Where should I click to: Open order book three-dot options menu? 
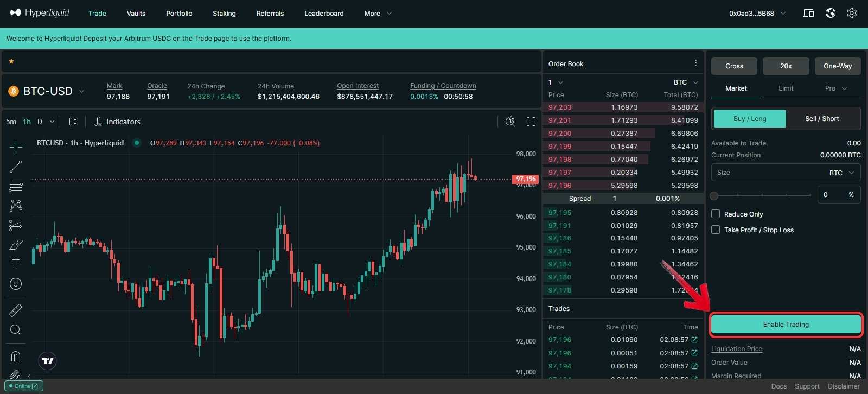tap(695, 63)
